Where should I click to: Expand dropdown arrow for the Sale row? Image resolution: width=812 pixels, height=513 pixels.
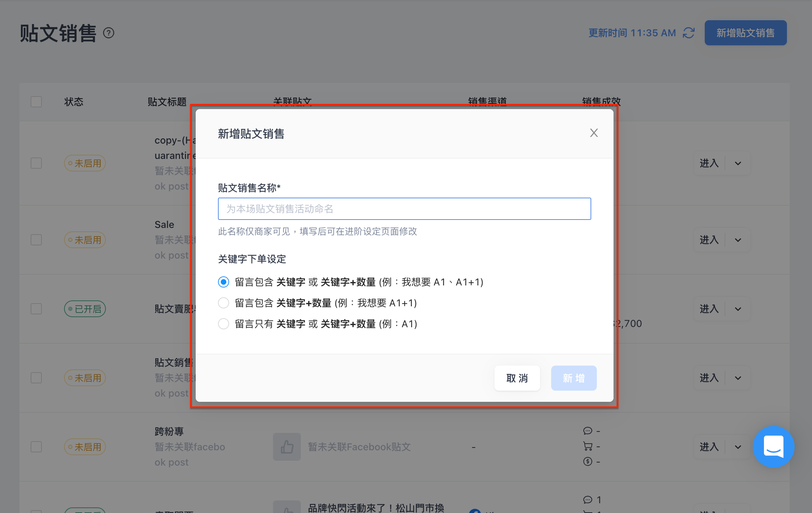tap(738, 240)
